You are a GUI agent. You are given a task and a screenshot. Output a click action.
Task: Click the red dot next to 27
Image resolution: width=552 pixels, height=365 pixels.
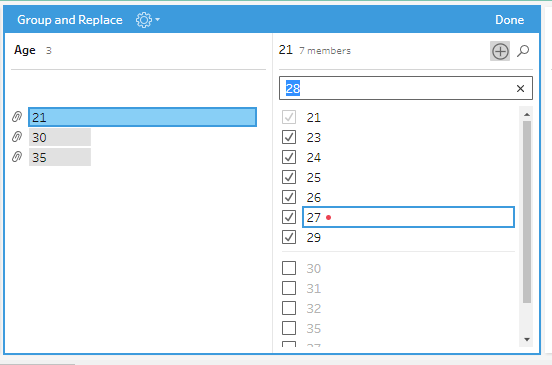tap(328, 218)
